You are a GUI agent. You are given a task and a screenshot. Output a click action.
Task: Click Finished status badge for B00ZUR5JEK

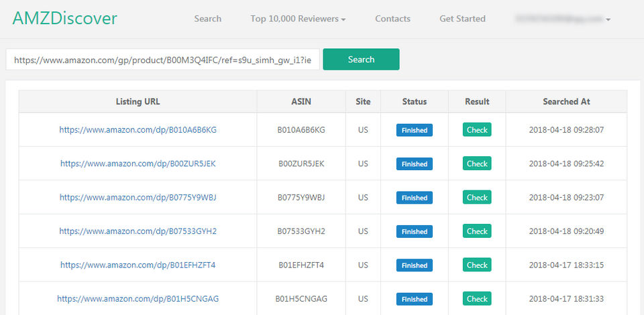[x=415, y=164]
